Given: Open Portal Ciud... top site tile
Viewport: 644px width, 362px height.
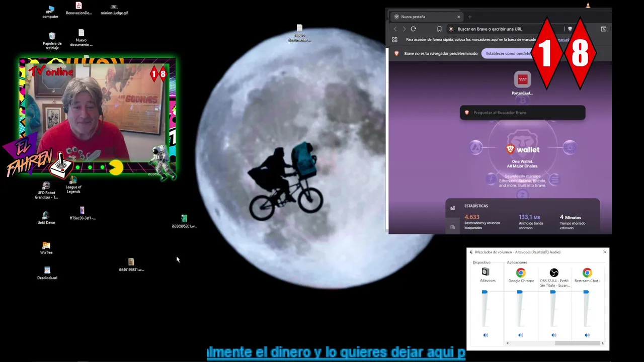Looking at the screenshot, I should point(522,83).
